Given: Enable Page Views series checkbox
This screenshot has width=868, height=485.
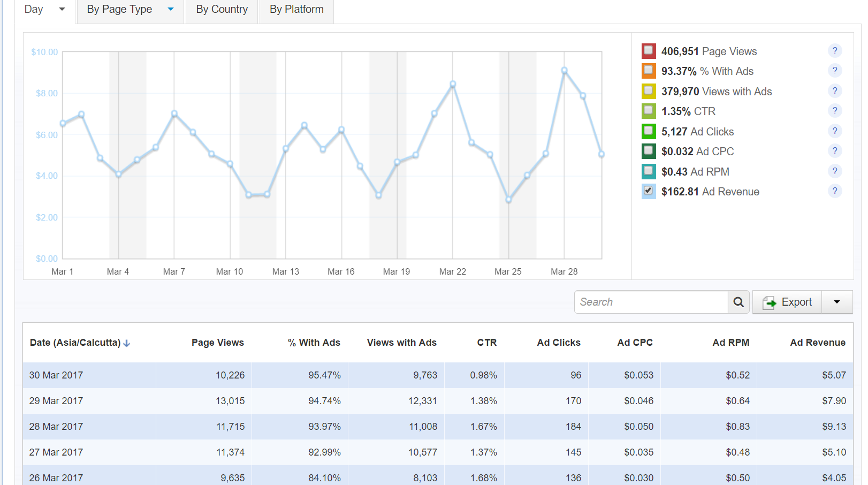Looking at the screenshot, I should 649,51.
